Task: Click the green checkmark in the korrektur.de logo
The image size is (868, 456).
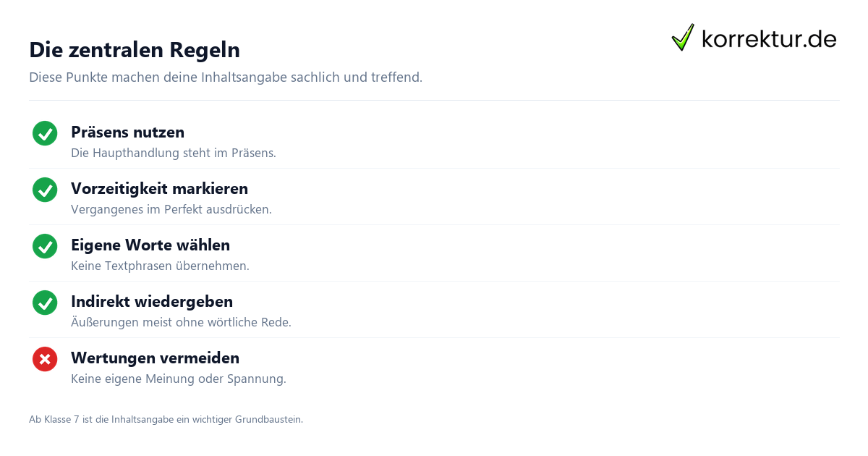Action: coord(682,38)
